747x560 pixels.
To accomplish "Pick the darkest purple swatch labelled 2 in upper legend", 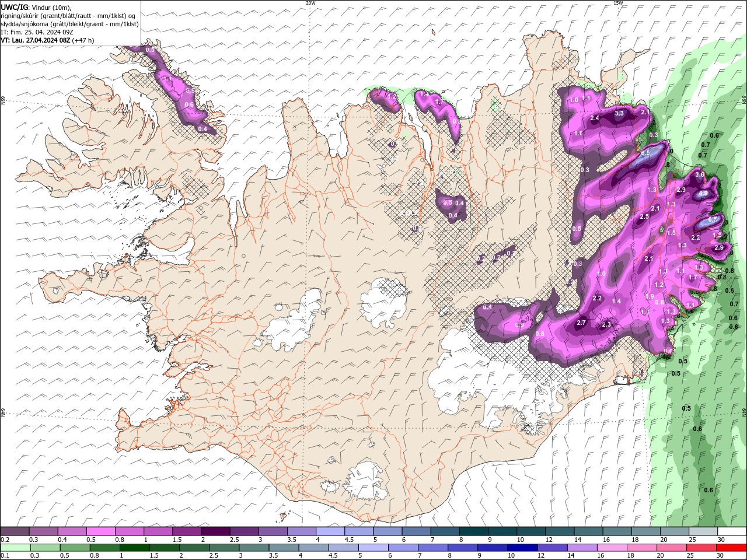I will coord(215,531).
